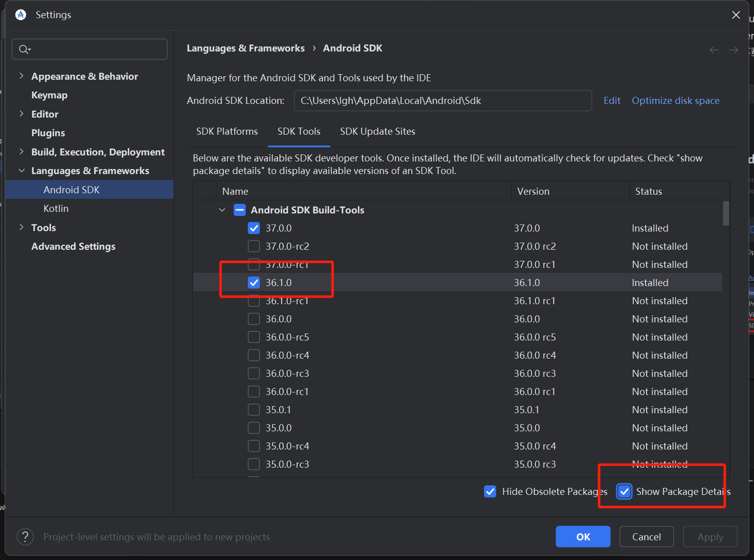Check the 35.0.0-rc3 build-tools checkbox
754x560 pixels.
tap(254, 464)
